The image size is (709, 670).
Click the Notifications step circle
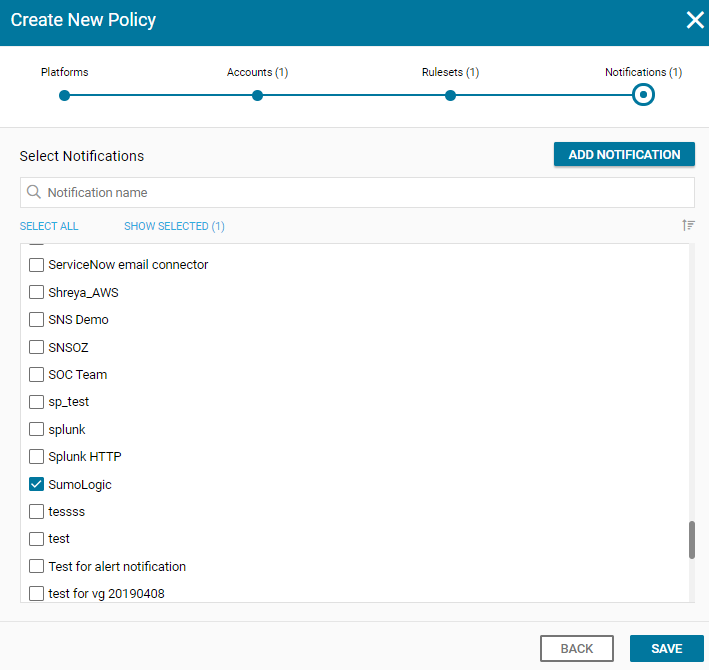click(x=643, y=95)
